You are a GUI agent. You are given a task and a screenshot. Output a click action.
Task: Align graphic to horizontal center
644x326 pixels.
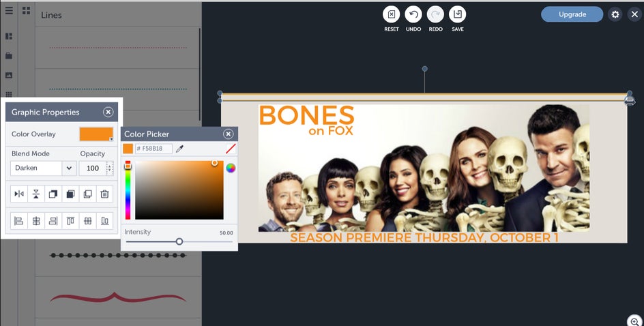[36, 221]
